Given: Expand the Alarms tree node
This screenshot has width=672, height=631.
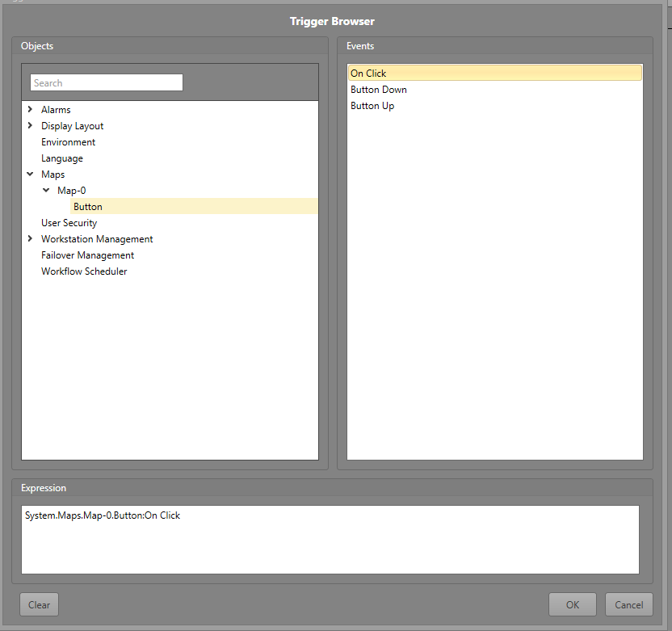Looking at the screenshot, I should (x=31, y=110).
